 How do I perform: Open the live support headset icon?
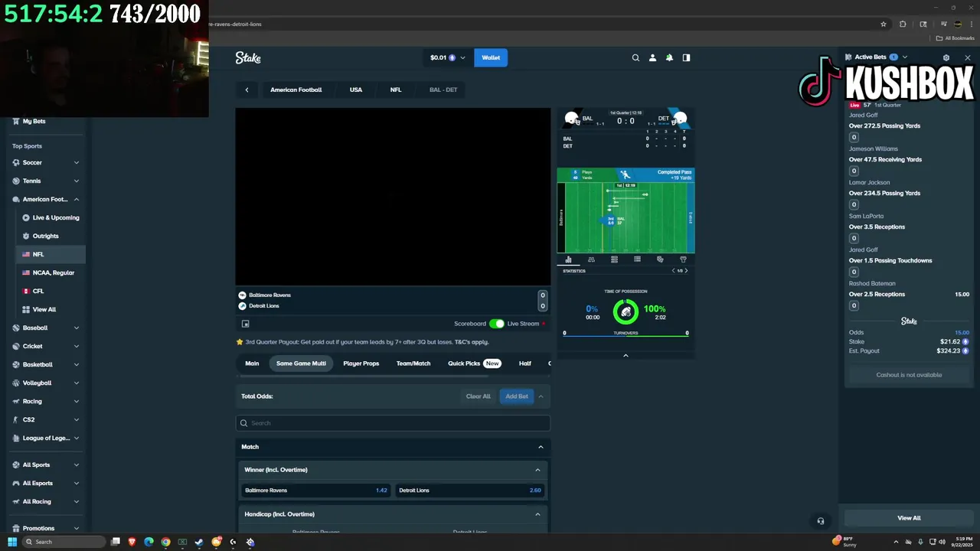coord(820,521)
